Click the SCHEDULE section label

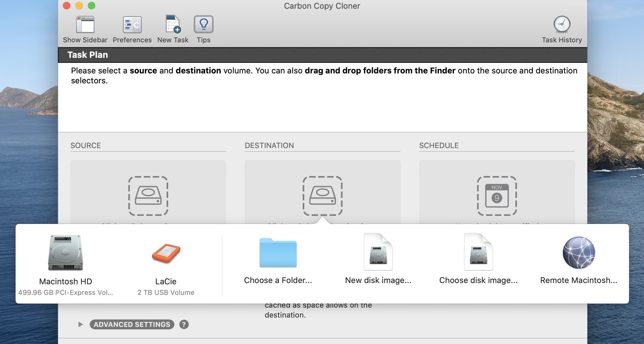tap(439, 146)
